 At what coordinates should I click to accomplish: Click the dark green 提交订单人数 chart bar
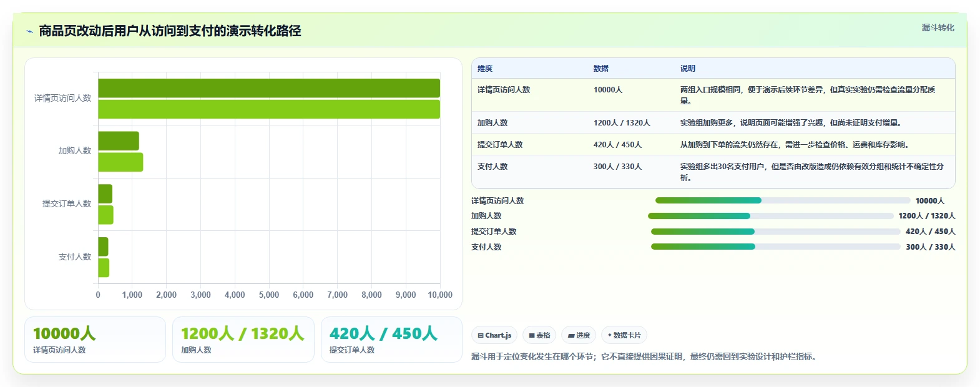[105, 193]
